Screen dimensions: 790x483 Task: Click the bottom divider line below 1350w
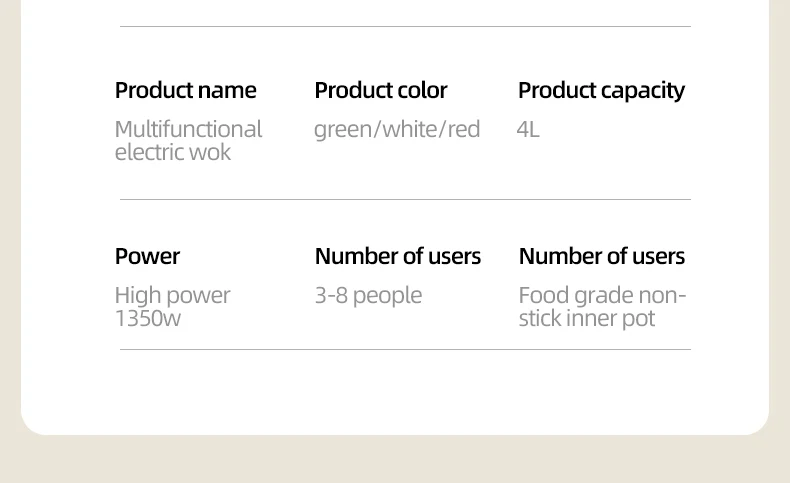coord(405,349)
